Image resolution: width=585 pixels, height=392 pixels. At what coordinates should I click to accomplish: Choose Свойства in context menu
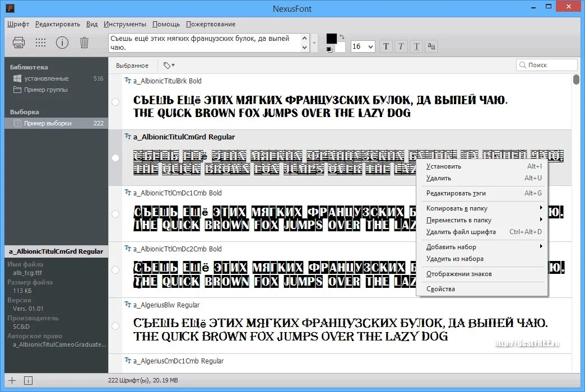point(483,289)
